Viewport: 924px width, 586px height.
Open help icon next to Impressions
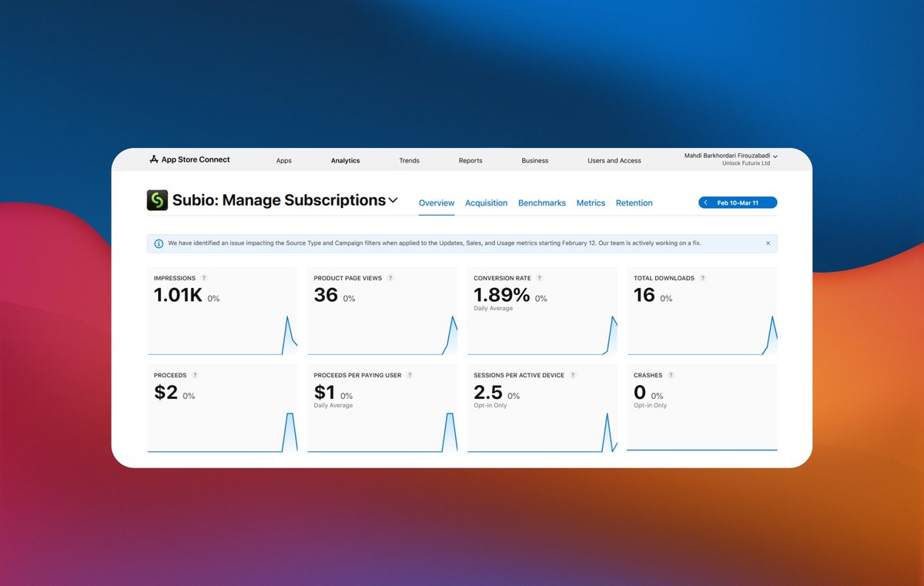[x=204, y=278]
